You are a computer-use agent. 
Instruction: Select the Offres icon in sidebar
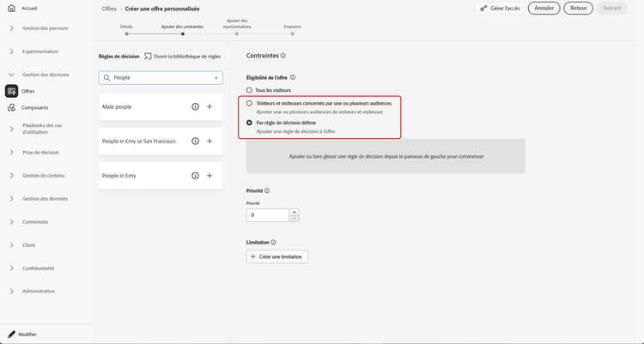[11, 91]
